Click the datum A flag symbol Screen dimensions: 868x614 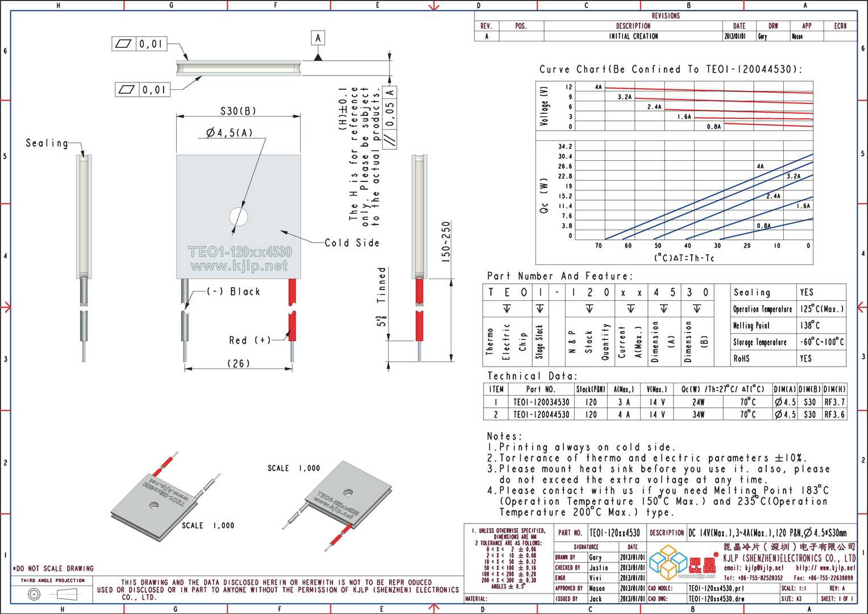pos(318,38)
